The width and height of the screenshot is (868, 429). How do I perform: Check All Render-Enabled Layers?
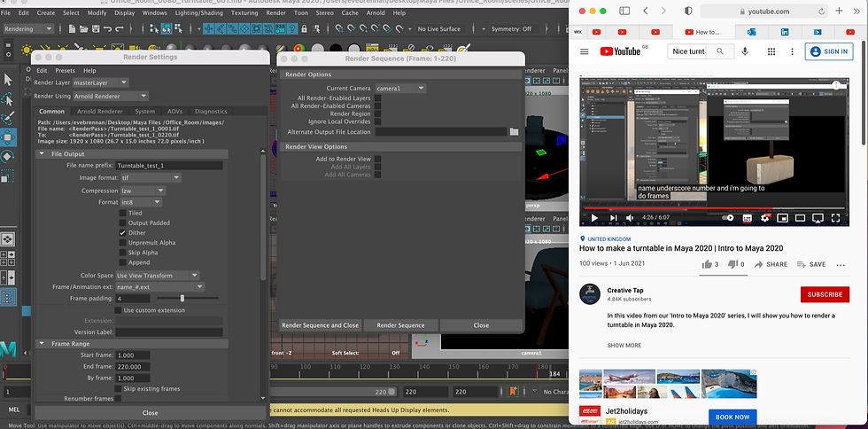[377, 98]
